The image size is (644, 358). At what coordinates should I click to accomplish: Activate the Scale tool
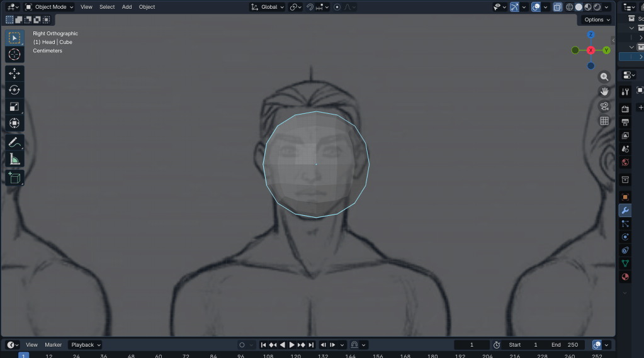14,107
